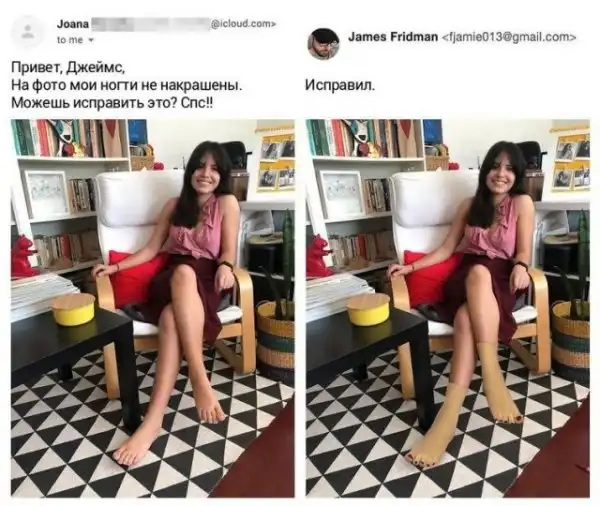Image resolution: width=600 pixels, height=506 pixels.
Task: Click the line "Можешь исправить это? Спс!!"
Action: coord(112,103)
